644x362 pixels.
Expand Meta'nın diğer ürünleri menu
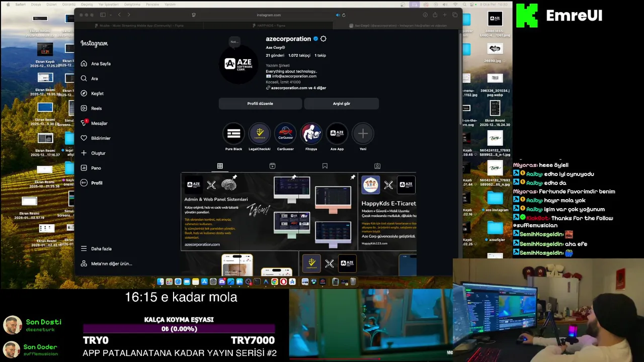click(x=106, y=263)
